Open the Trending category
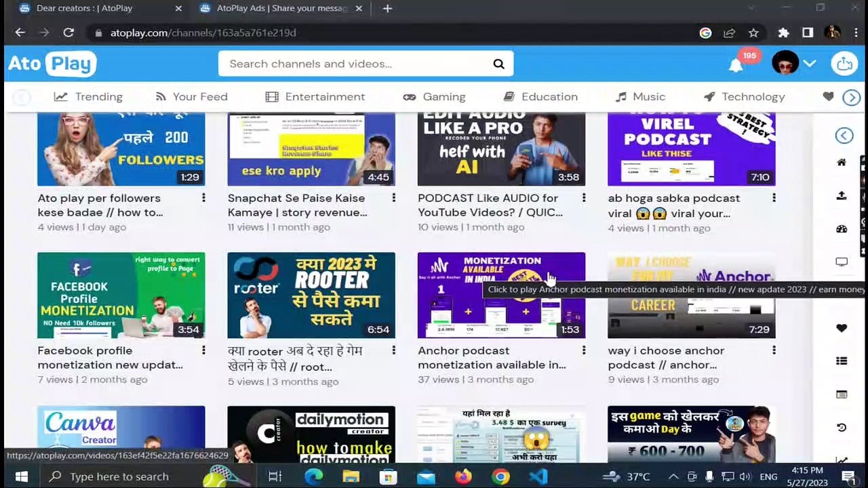 tap(89, 97)
